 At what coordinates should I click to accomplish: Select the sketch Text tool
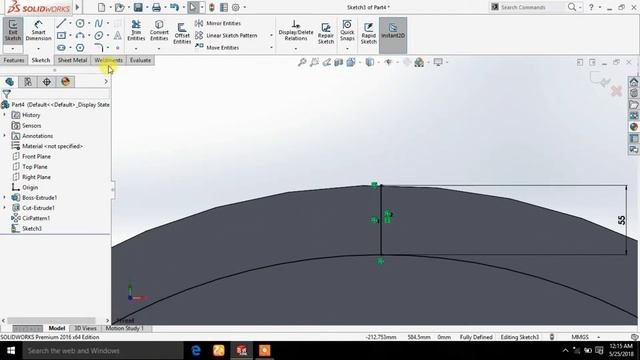pyautogui.click(x=118, y=36)
